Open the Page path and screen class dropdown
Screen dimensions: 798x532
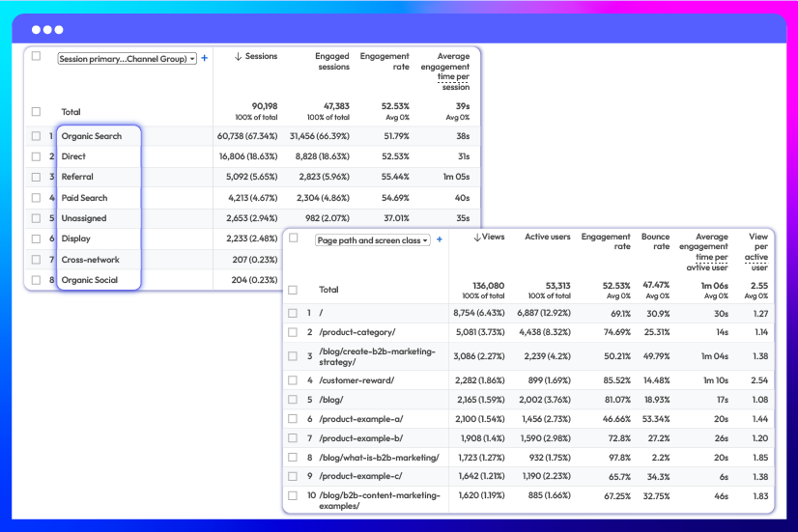point(372,240)
